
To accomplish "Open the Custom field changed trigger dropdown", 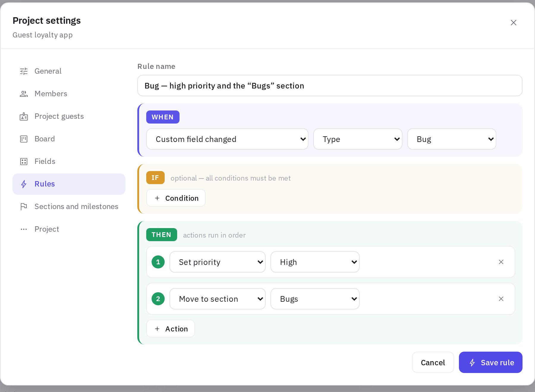I will point(227,139).
